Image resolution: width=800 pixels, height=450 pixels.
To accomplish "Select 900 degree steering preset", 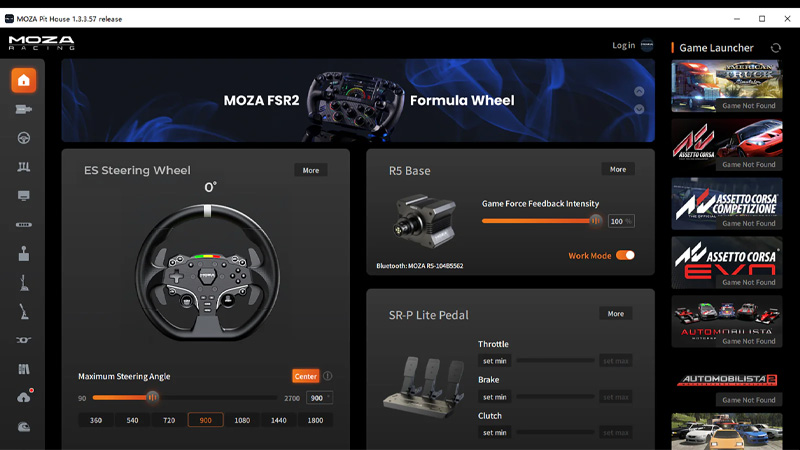I will coord(206,420).
